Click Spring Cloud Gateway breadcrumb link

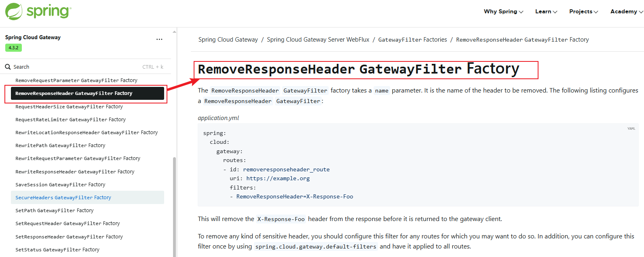point(228,40)
